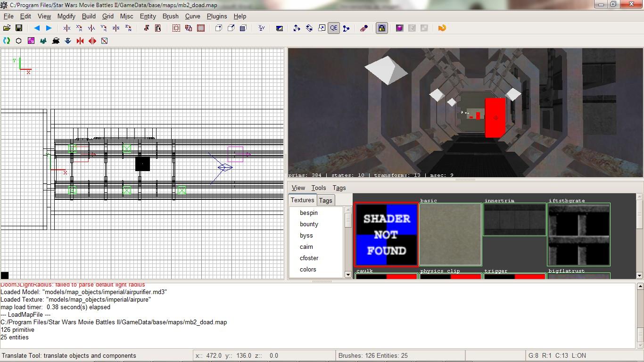The width and height of the screenshot is (644, 362).
Task: Flip selection along the Y axis
Action: pos(91,28)
